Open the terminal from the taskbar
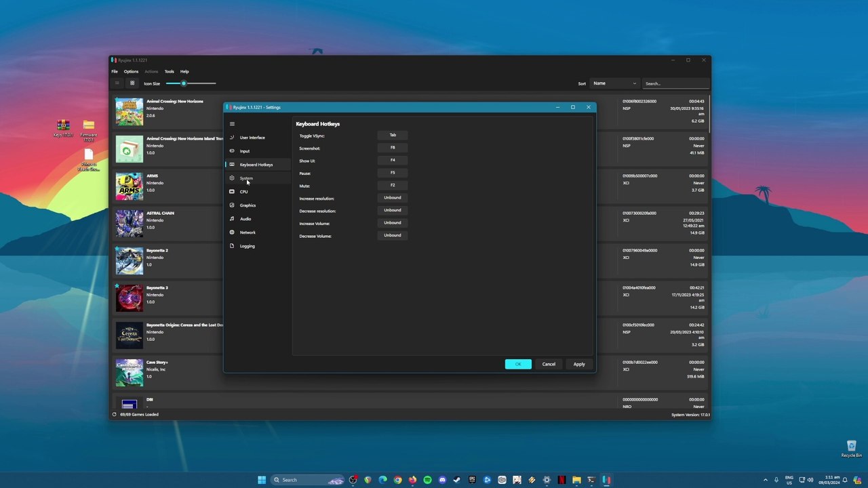The width and height of the screenshot is (868, 488). click(x=591, y=480)
